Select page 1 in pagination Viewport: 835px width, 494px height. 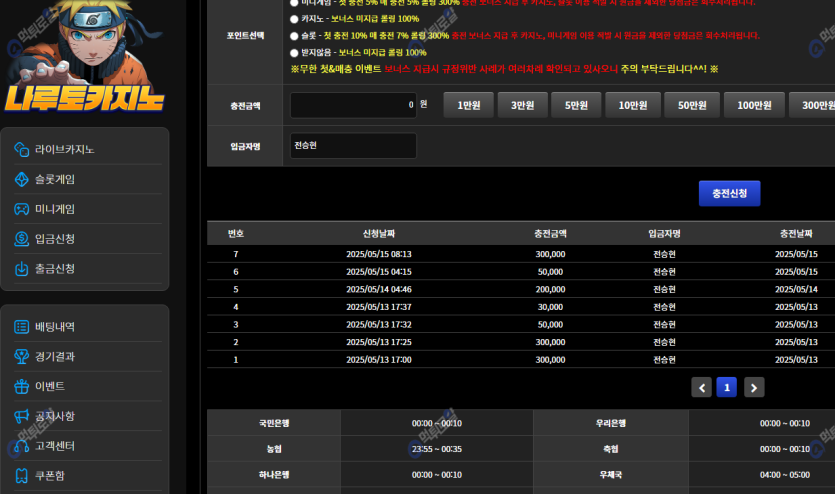point(727,387)
